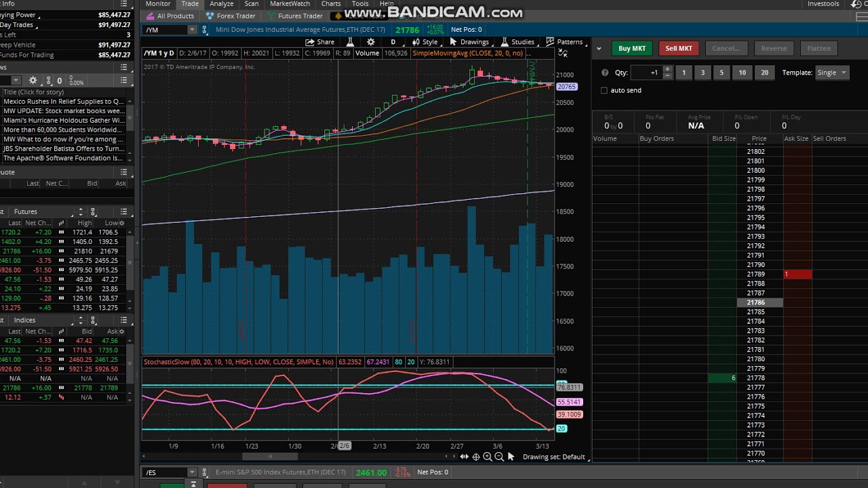Open the D timeframe aggregation selector

(x=393, y=42)
